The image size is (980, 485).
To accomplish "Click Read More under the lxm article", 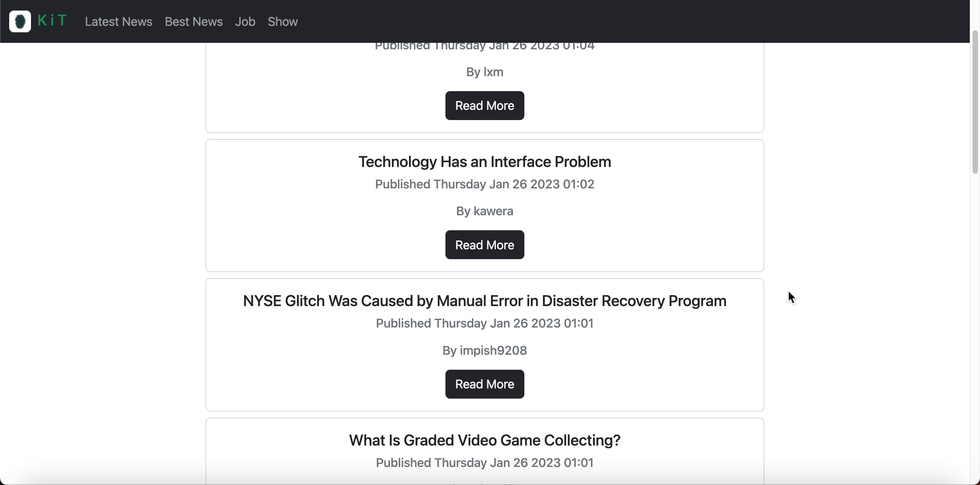I will (484, 105).
